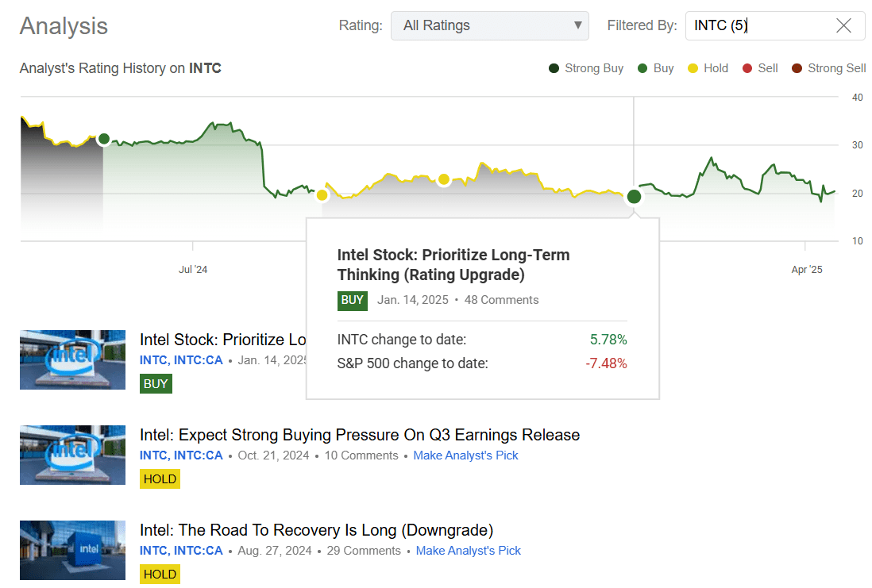Toggle the BUY rating badge in the tooltip
872x588 pixels.
tap(353, 301)
